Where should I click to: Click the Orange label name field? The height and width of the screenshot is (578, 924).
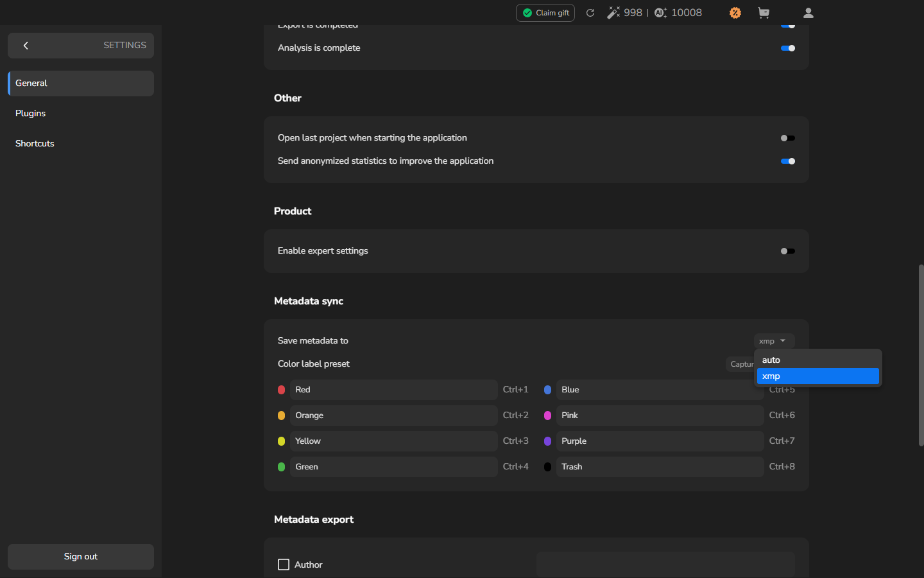[x=394, y=416]
